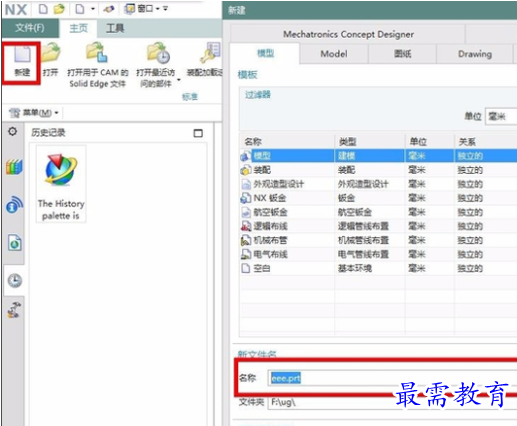Expand the recent parts dropdown arrow

tap(179, 80)
